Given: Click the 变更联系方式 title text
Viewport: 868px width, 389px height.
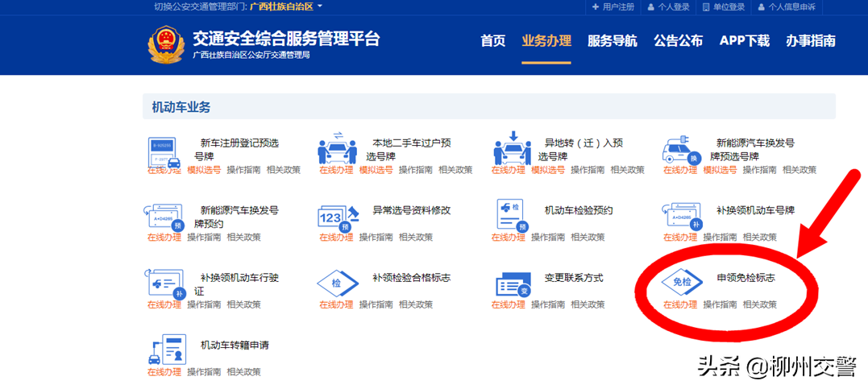Looking at the screenshot, I should [x=574, y=278].
